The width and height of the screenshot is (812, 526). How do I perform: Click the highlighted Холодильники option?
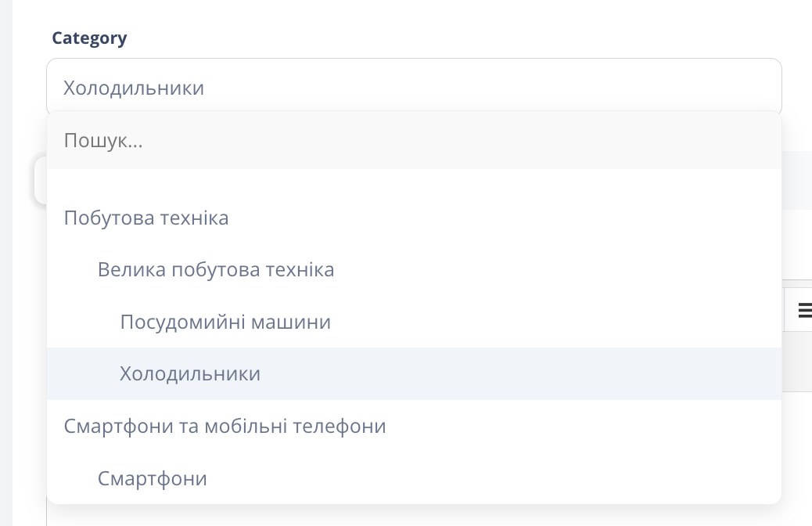click(x=190, y=373)
